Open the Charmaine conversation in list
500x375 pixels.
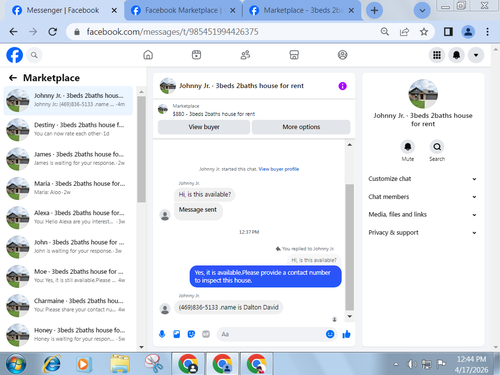pyautogui.click(x=68, y=306)
